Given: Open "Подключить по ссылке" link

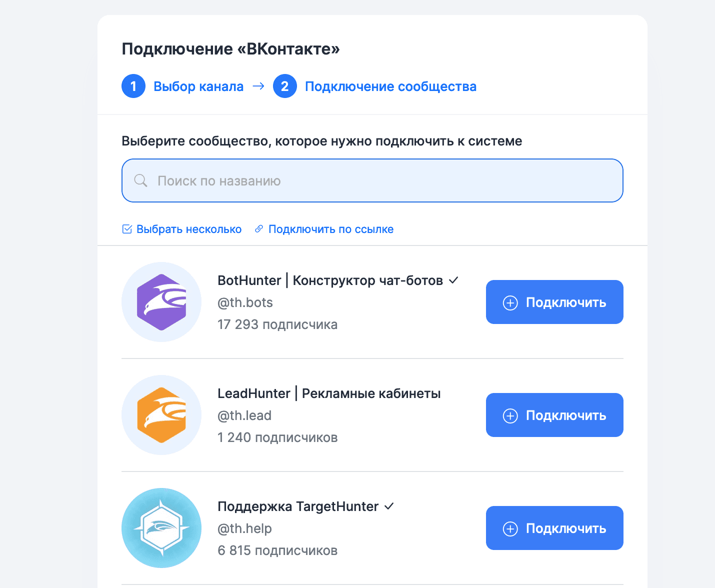Looking at the screenshot, I should (330, 229).
